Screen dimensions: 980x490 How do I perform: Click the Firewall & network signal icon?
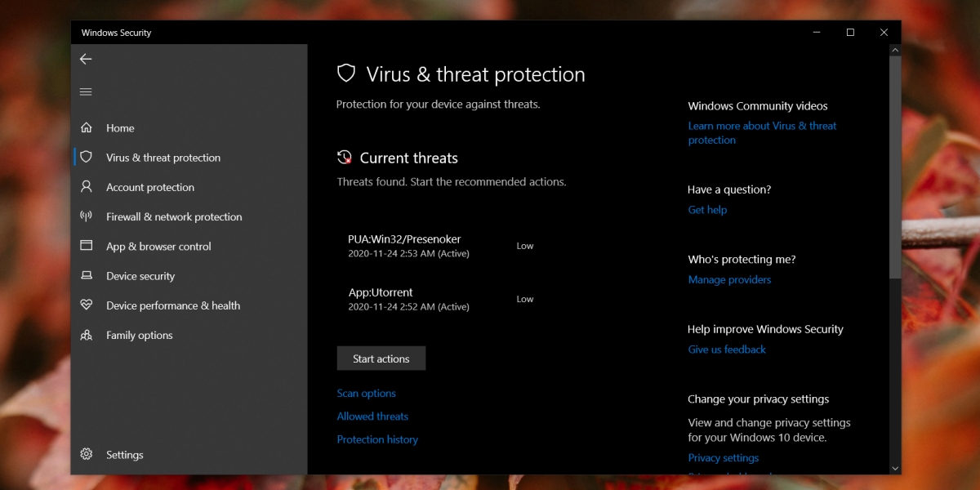tap(86, 216)
